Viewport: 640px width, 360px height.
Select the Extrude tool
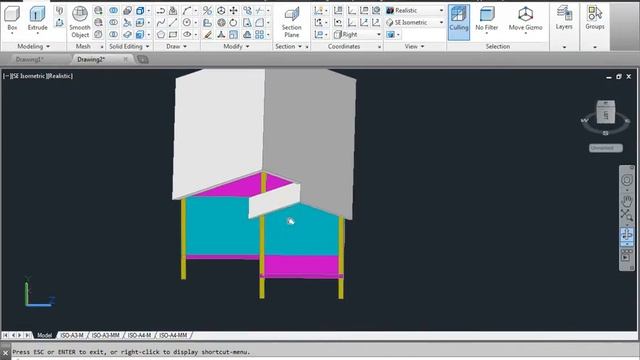[x=37, y=18]
